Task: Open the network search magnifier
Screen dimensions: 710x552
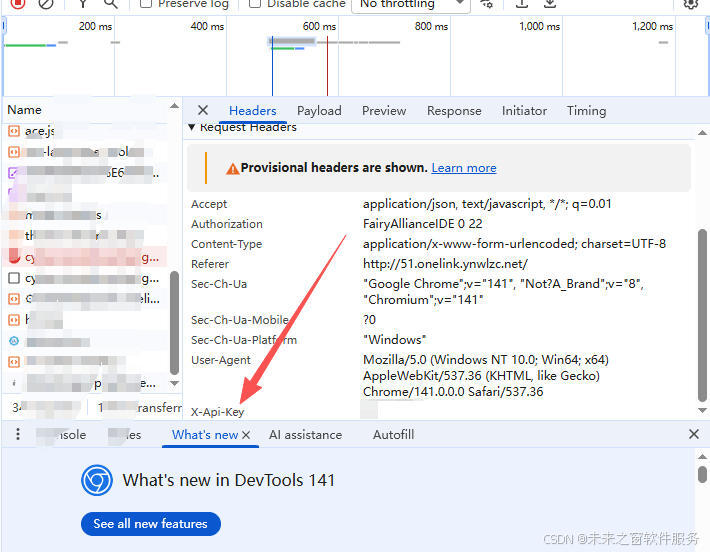Action: 110,3
